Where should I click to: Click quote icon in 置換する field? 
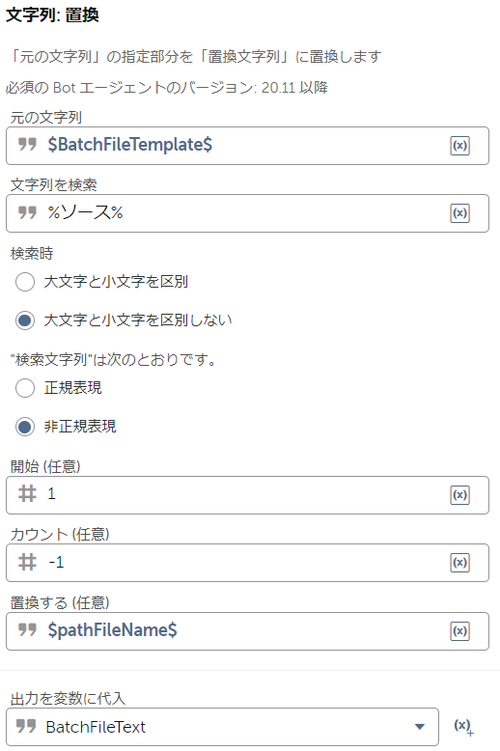coord(27,629)
